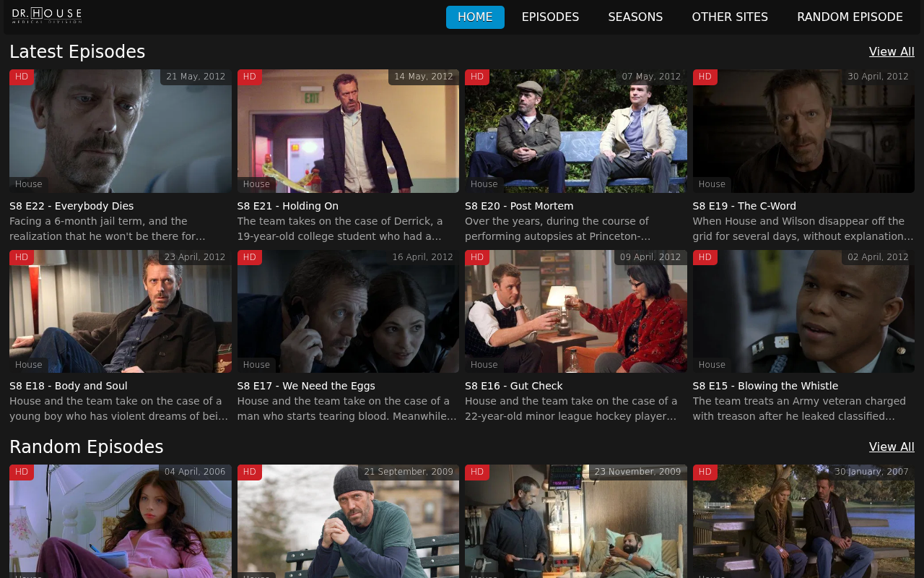Viewport: 924px width, 578px height.
Task: Click the date 14 May, 2012
Action: [x=424, y=77]
